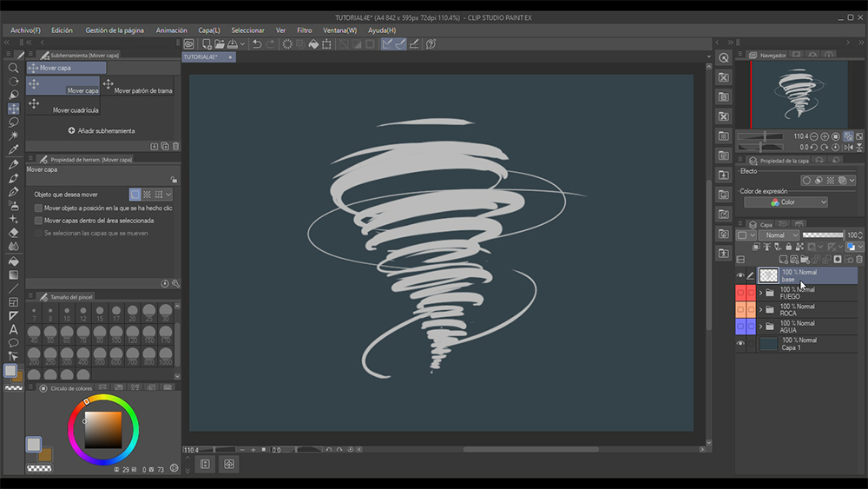The width and height of the screenshot is (868, 489).
Task: Click the Undo arrow in the command bar
Action: (x=257, y=43)
